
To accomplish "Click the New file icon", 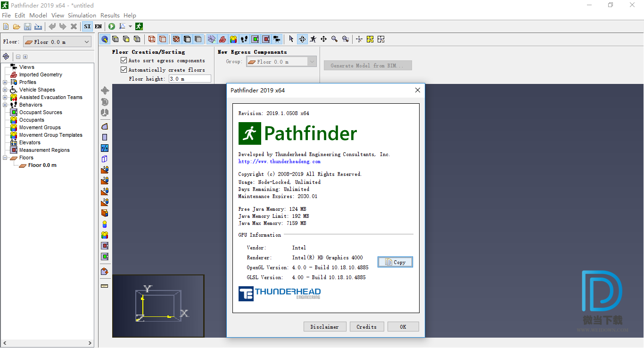I will pos(6,26).
